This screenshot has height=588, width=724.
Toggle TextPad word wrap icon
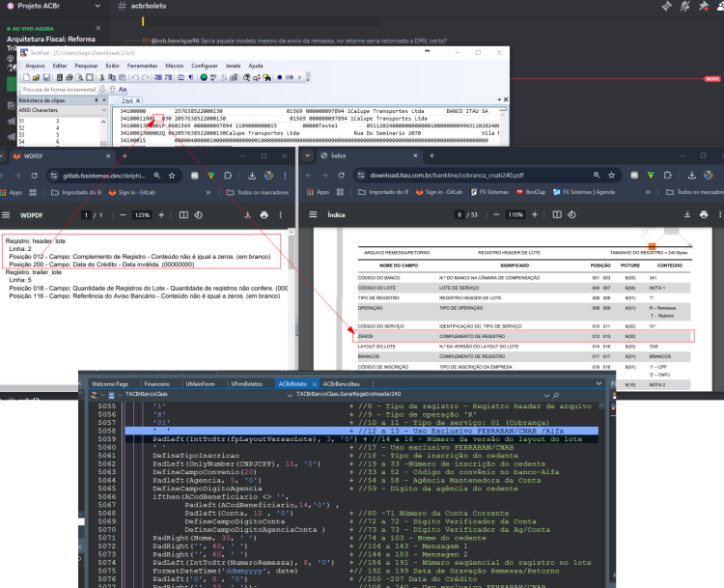(x=181, y=77)
